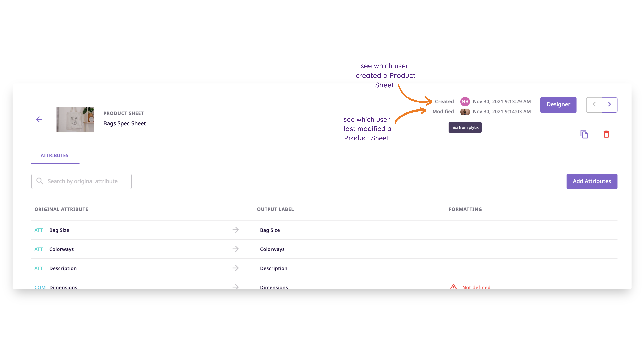Viewport: 644px width, 362px height.
Task: Click the search magnifier icon
Action: pyautogui.click(x=40, y=181)
